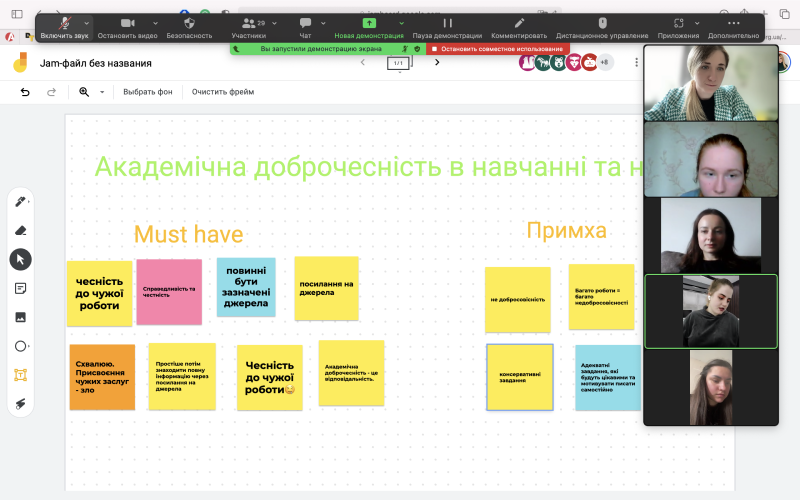Select pink note Справедливість та чесність
The image size is (800, 500).
click(169, 292)
